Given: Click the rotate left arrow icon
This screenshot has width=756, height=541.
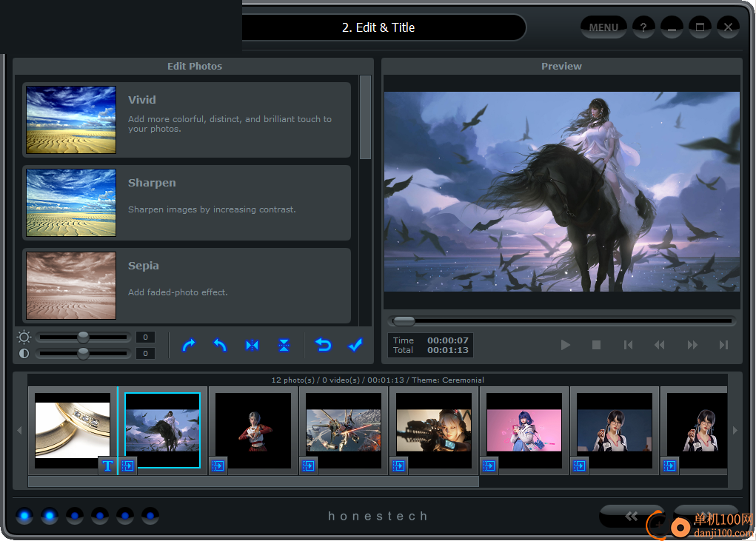Looking at the screenshot, I should [220, 345].
